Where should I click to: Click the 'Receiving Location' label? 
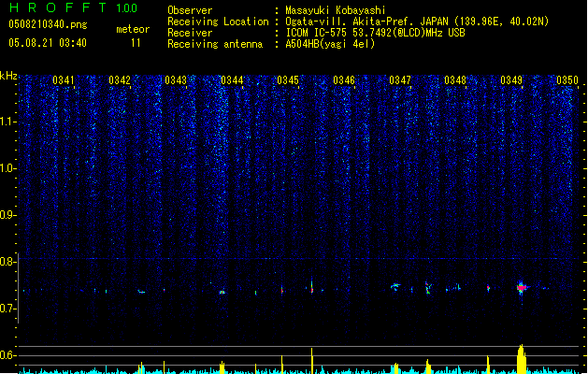pyautogui.click(x=218, y=22)
